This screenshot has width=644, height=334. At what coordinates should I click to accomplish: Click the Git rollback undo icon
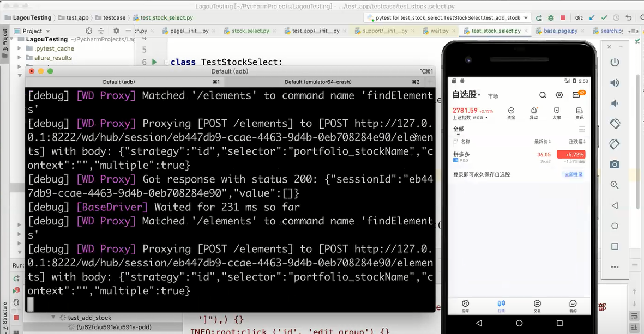pyautogui.click(x=628, y=17)
